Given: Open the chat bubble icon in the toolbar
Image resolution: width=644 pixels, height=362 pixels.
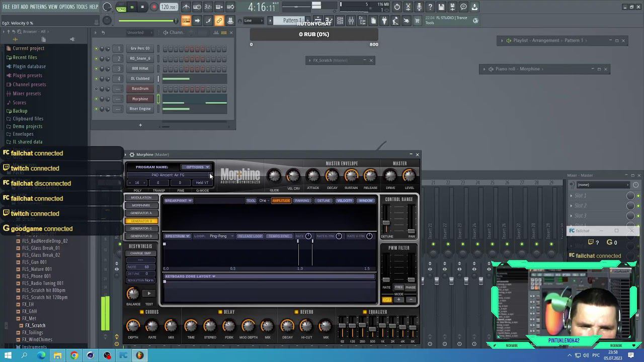Looking at the screenshot, I should (x=463, y=7).
